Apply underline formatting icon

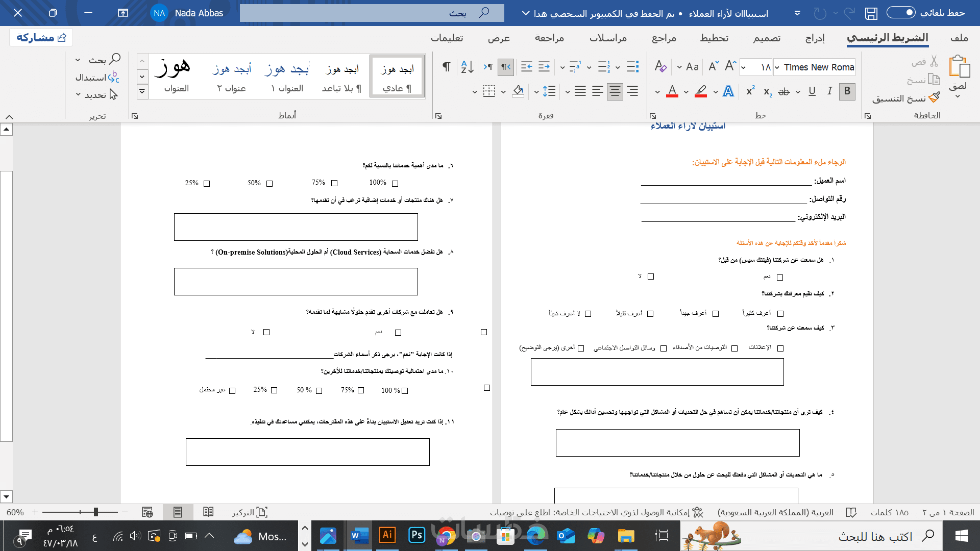pyautogui.click(x=812, y=91)
